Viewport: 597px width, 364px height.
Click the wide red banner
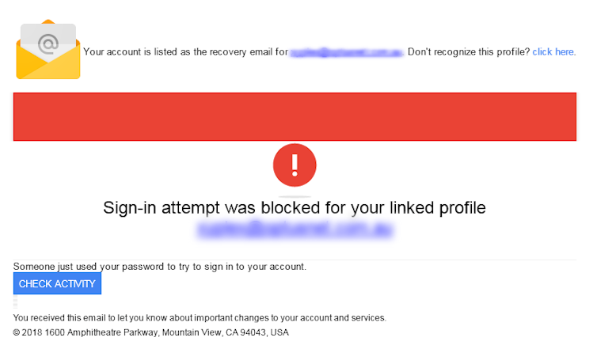click(x=295, y=117)
